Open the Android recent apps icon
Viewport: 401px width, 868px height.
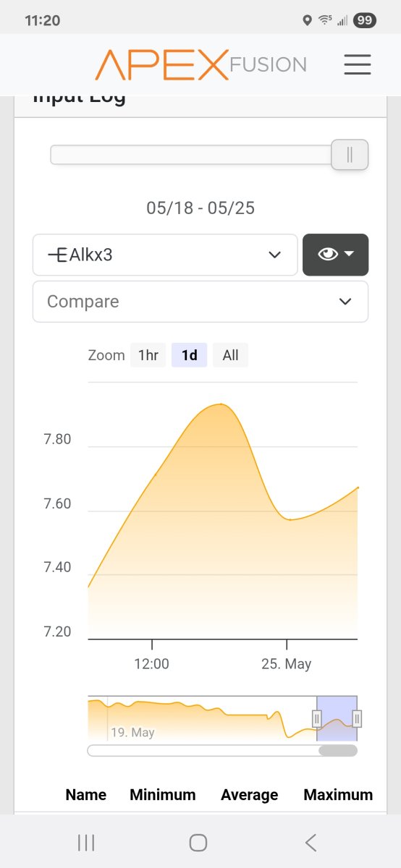[x=86, y=842]
